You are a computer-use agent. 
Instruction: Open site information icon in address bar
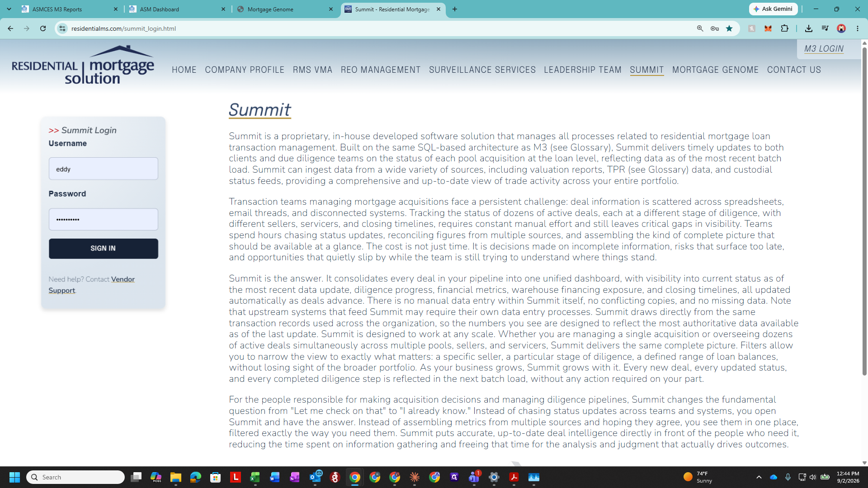[x=62, y=28]
